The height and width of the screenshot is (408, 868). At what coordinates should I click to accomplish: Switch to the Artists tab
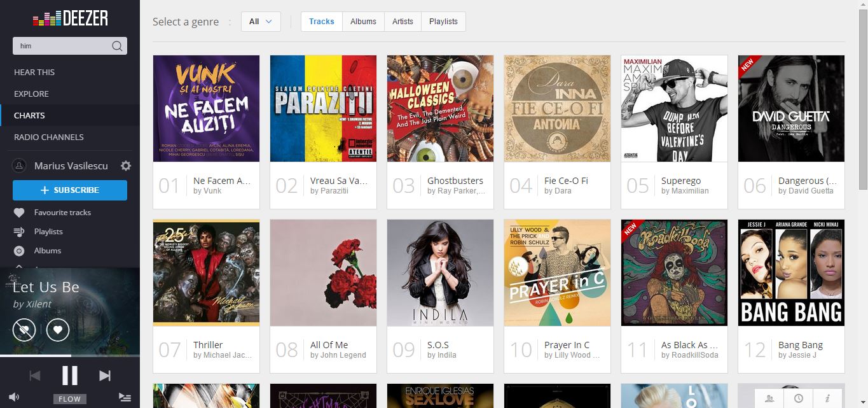(403, 21)
